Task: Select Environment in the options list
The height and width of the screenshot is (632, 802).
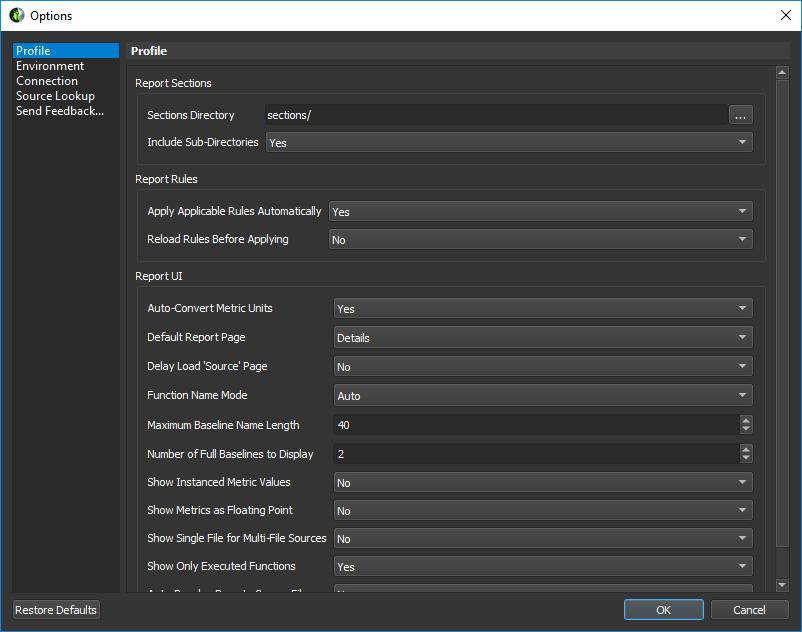Action: click(50, 66)
